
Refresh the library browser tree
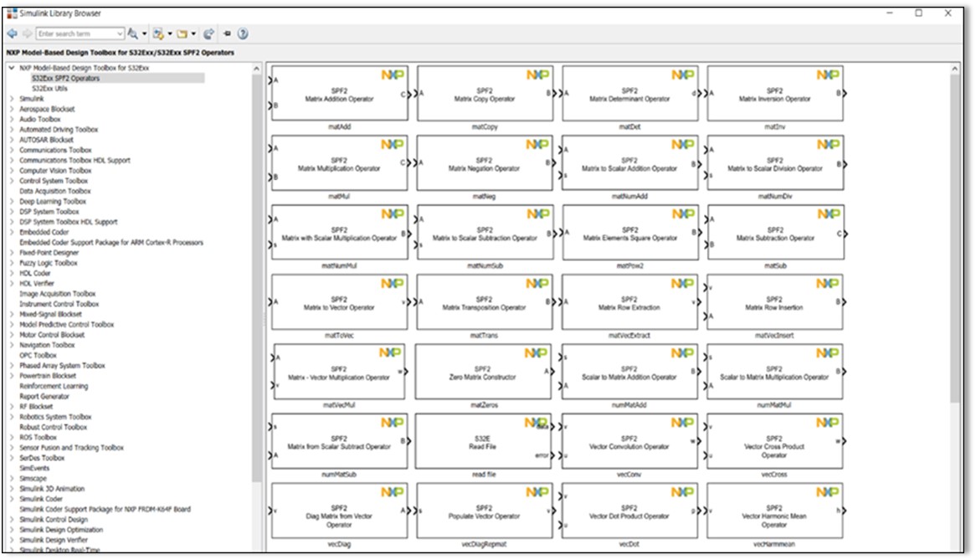tap(208, 34)
